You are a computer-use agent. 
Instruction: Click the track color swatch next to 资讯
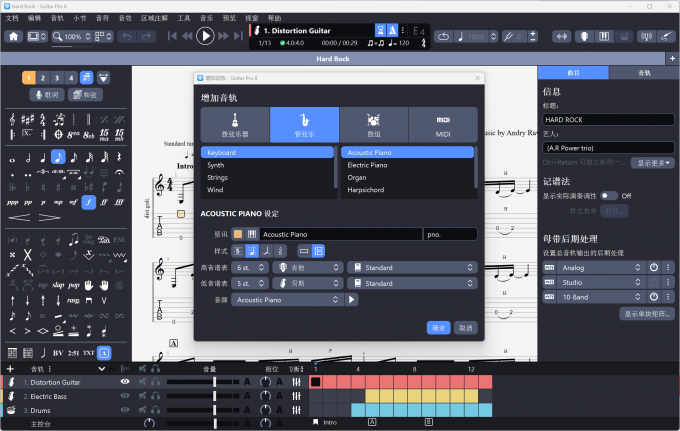coord(238,234)
